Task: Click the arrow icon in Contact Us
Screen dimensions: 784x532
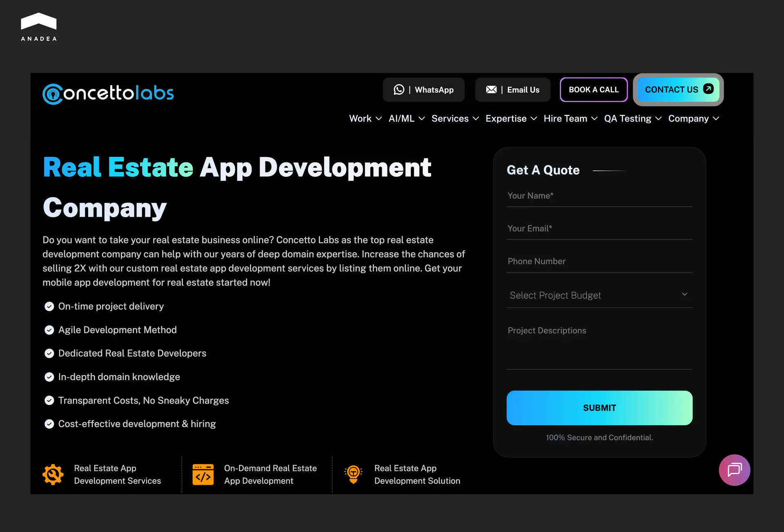Action: point(708,89)
